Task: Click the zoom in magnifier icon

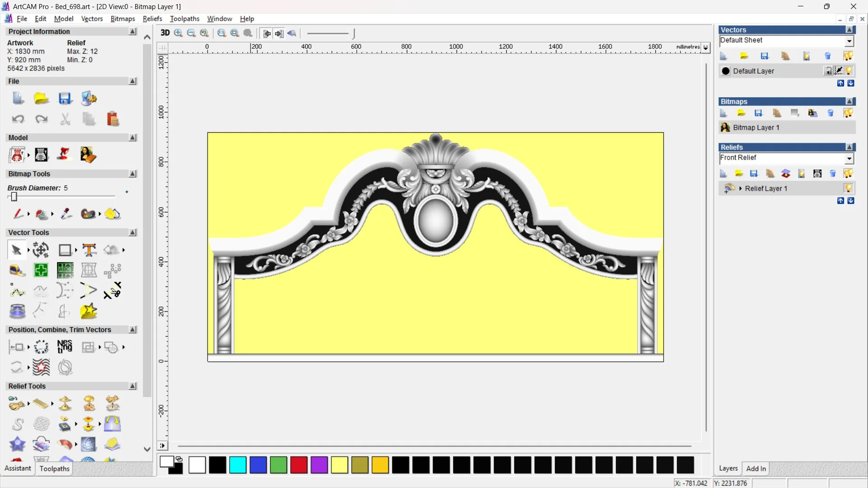Action: [178, 33]
